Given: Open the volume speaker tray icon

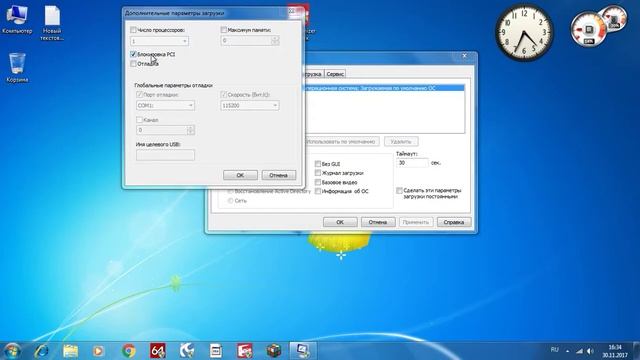Looking at the screenshot, I should (590, 351).
